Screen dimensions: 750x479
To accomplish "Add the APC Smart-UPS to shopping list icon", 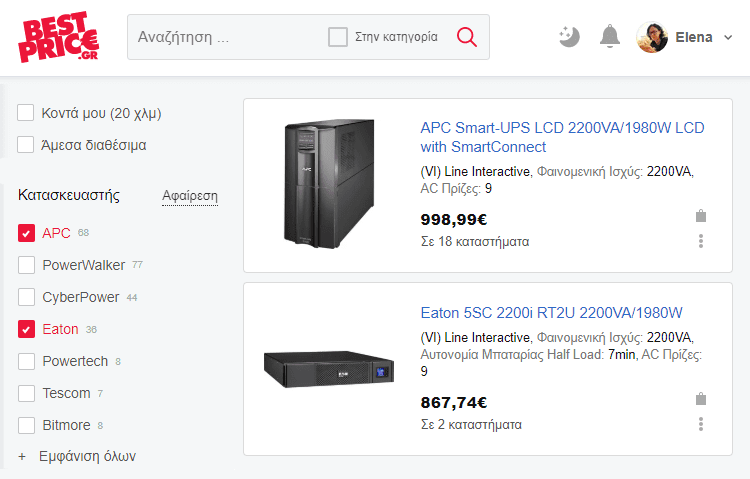I will click(701, 216).
